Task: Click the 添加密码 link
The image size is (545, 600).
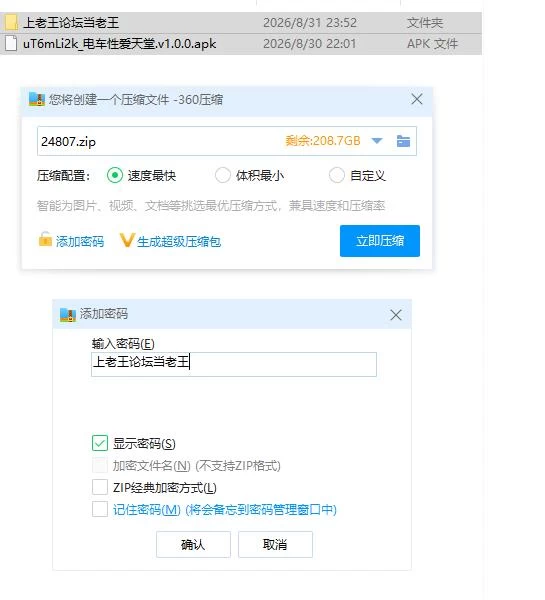Action: (80, 241)
